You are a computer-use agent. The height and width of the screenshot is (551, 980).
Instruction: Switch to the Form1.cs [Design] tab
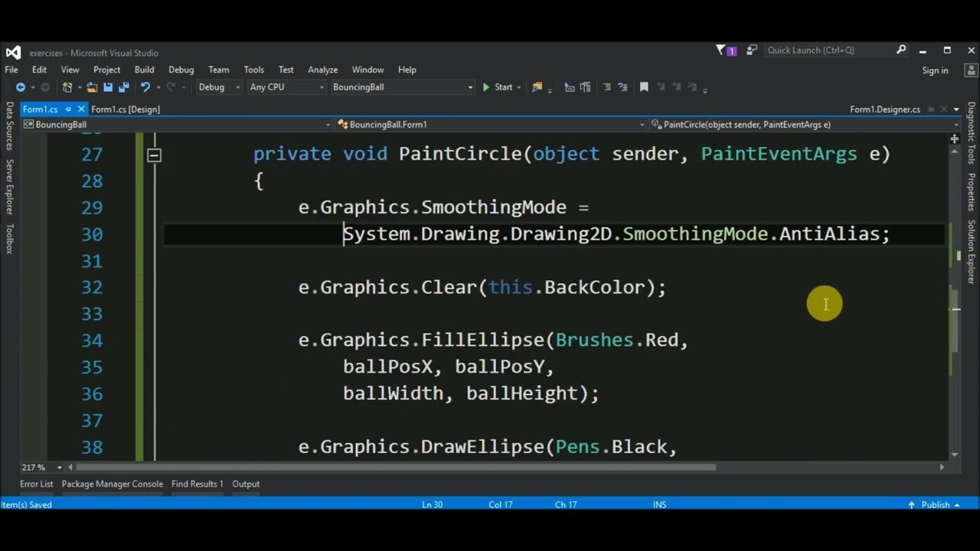click(126, 109)
